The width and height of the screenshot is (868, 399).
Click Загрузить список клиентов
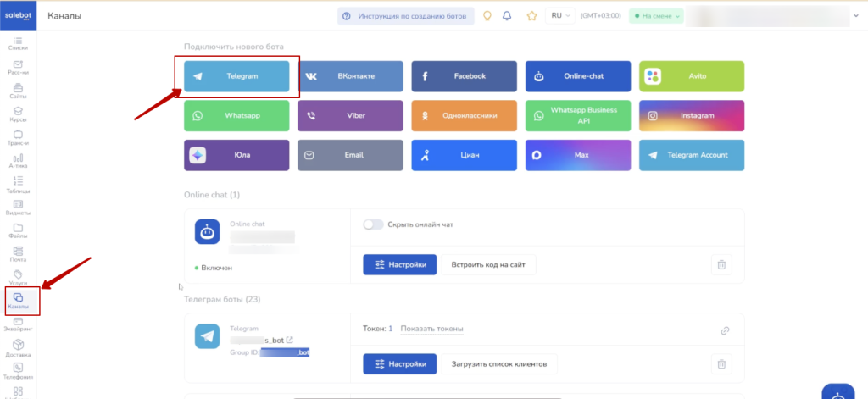click(x=498, y=363)
